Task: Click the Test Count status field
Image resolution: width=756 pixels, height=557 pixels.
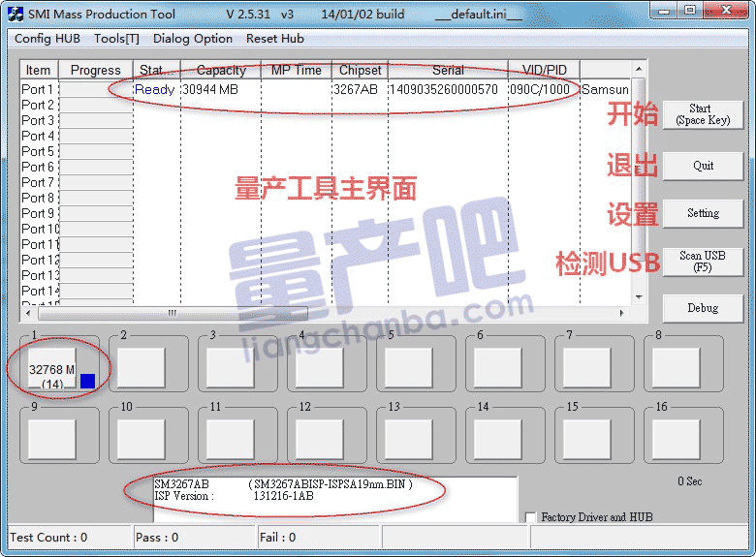Action: point(70,538)
